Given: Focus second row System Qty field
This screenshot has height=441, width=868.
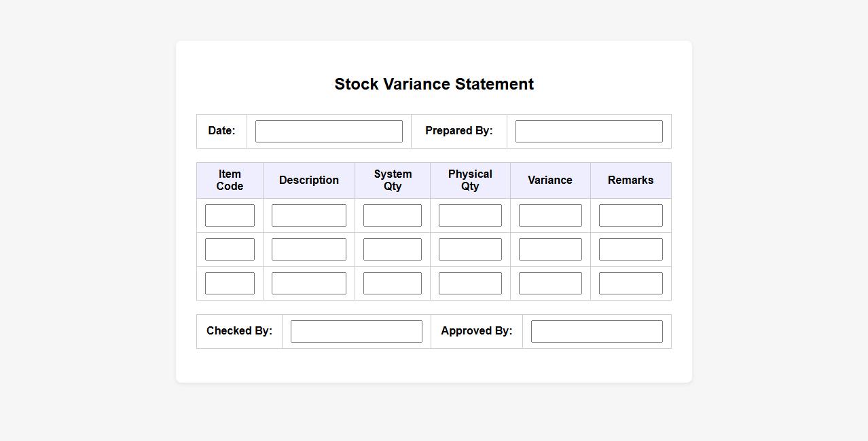Looking at the screenshot, I should point(392,249).
